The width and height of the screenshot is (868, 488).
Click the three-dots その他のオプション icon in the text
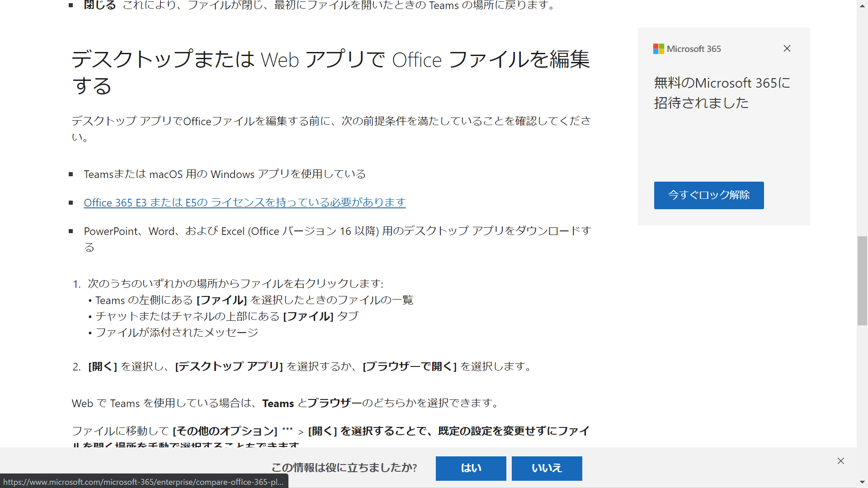pyautogui.click(x=288, y=429)
